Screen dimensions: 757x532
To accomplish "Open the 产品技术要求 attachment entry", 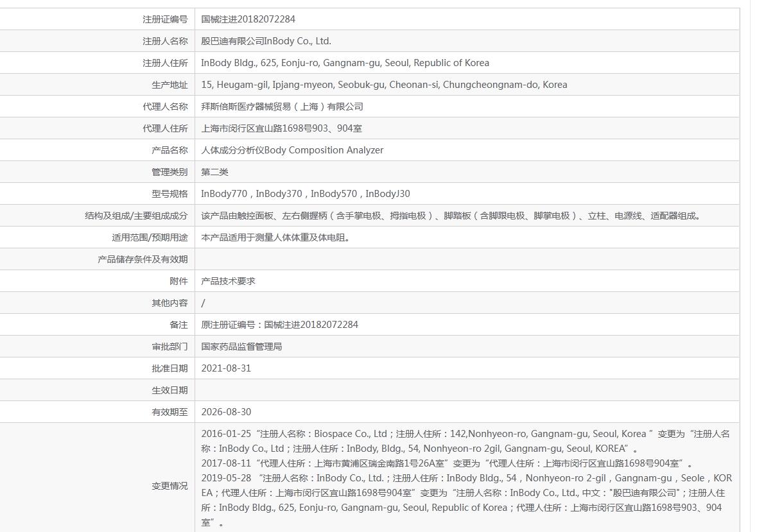I will (229, 281).
